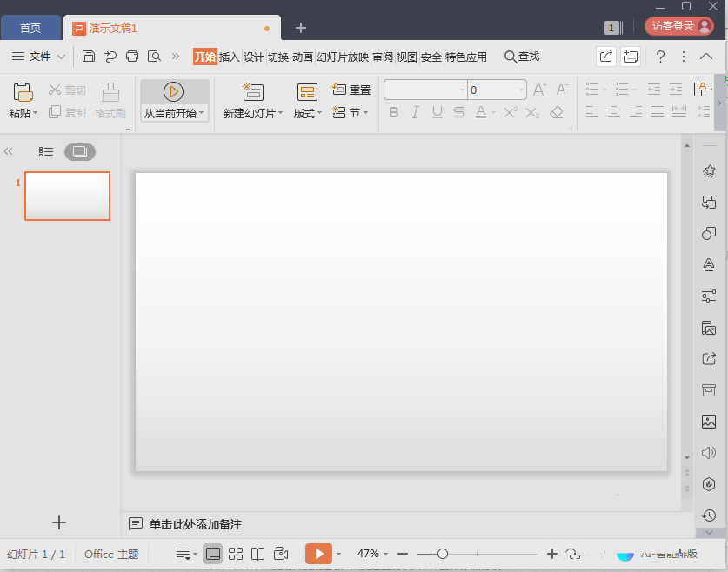Open the picture panel icon in right sidebar
This screenshot has height=572, width=728.
pos(709,422)
